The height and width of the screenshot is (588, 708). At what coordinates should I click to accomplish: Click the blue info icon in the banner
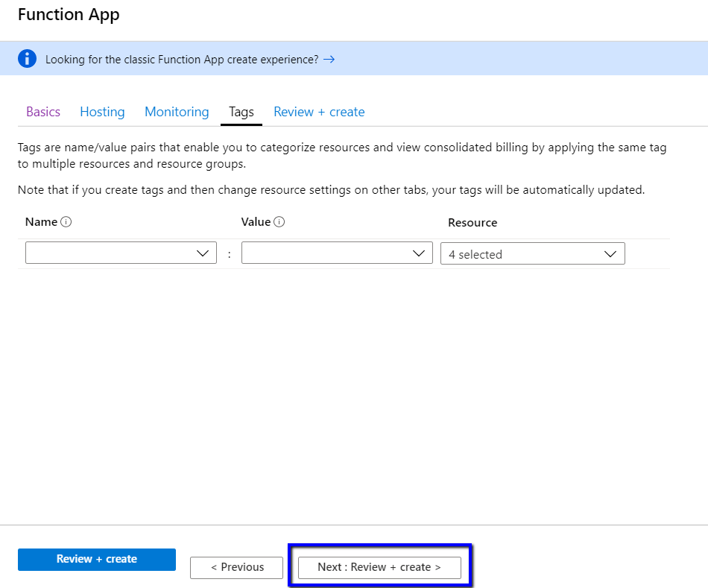(27, 59)
